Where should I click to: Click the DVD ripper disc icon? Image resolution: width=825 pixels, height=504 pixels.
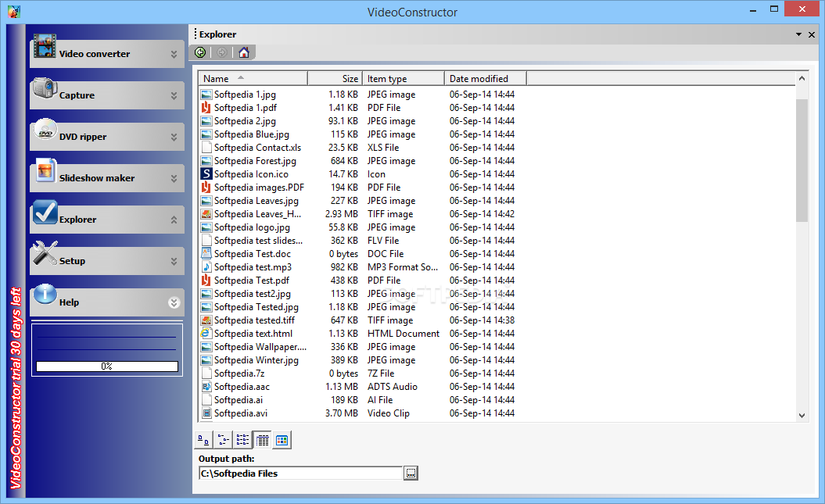coord(45,130)
